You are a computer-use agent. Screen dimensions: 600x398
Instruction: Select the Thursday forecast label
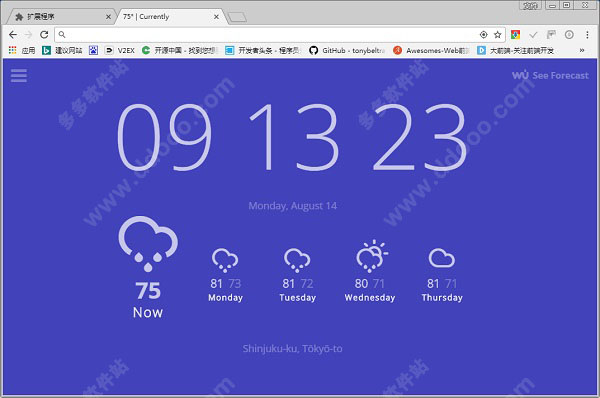point(442,298)
